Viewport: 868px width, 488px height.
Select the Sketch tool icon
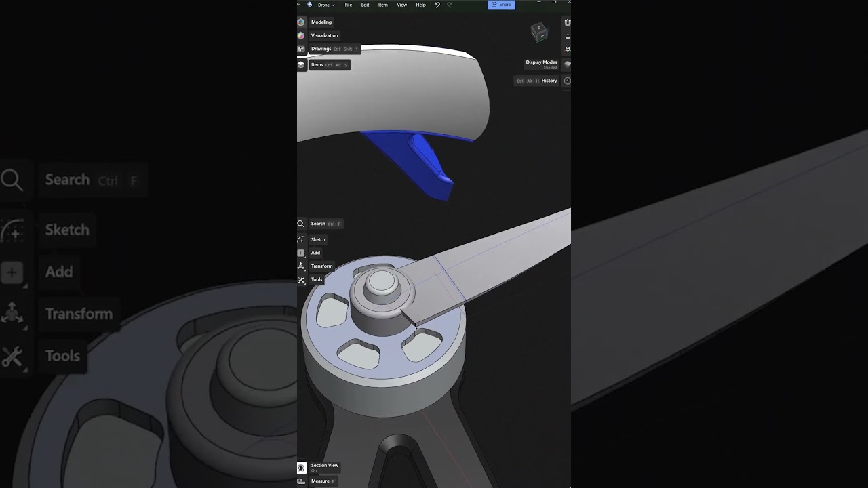[x=301, y=239]
